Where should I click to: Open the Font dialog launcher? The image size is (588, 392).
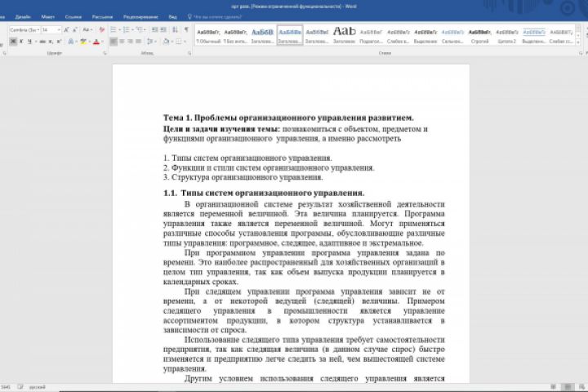(105, 53)
